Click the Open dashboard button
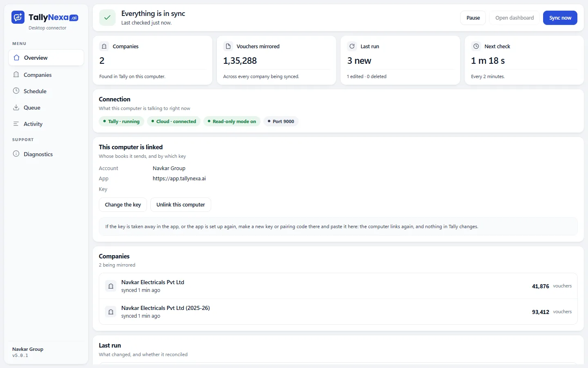 pyautogui.click(x=514, y=18)
